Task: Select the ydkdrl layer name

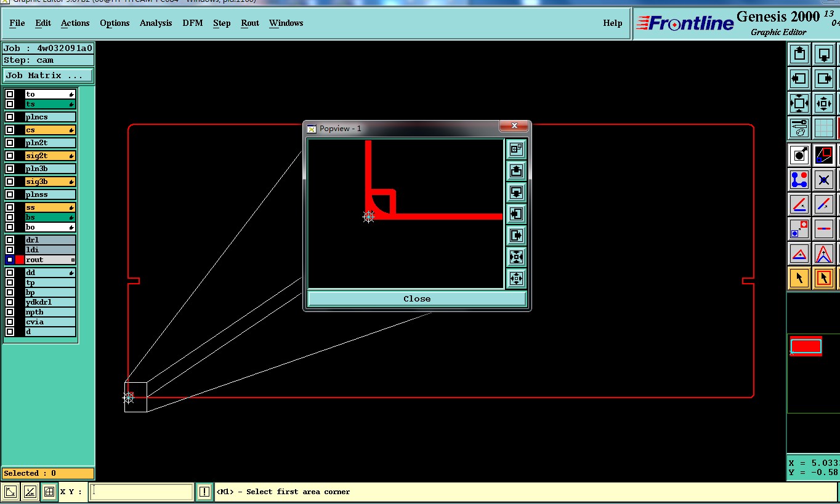Action: (x=50, y=302)
